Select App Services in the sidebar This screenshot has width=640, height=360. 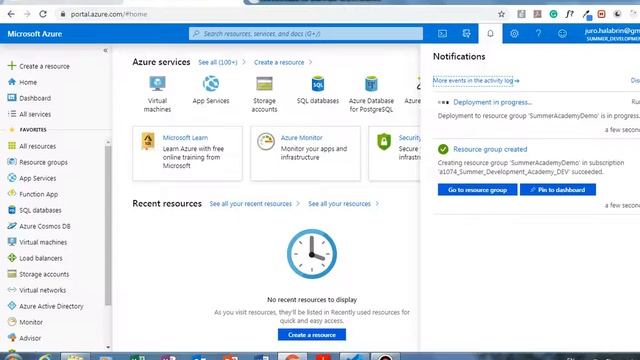[38, 178]
